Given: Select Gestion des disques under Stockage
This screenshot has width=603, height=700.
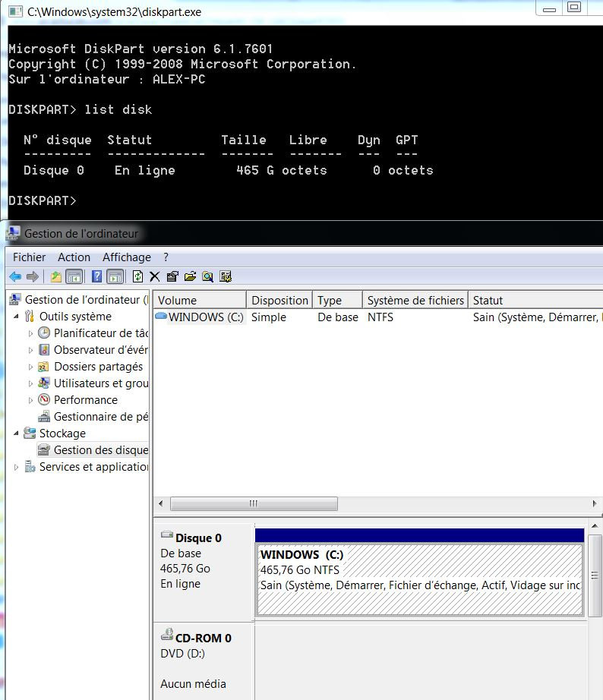Looking at the screenshot, I should [x=100, y=450].
